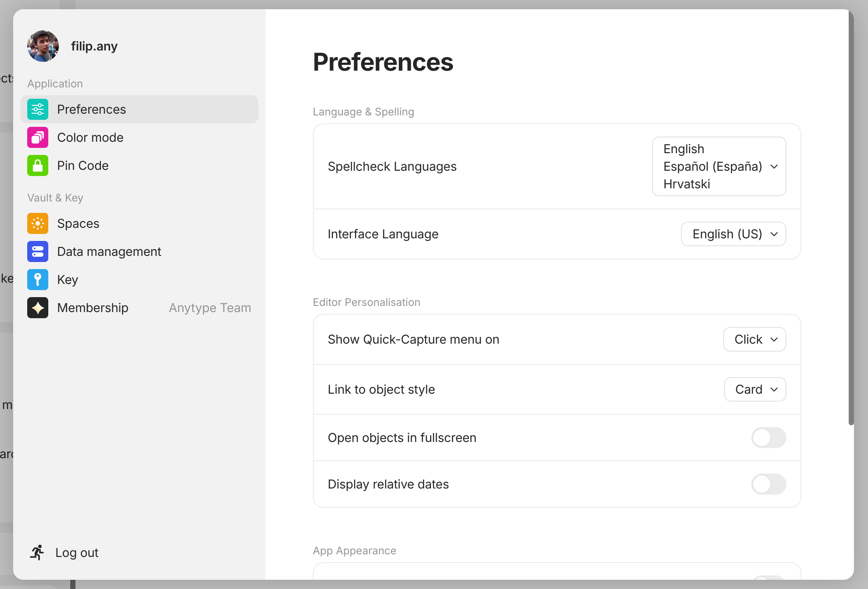Click the filip.any profile avatar
Image resolution: width=868 pixels, height=589 pixels.
[43, 46]
